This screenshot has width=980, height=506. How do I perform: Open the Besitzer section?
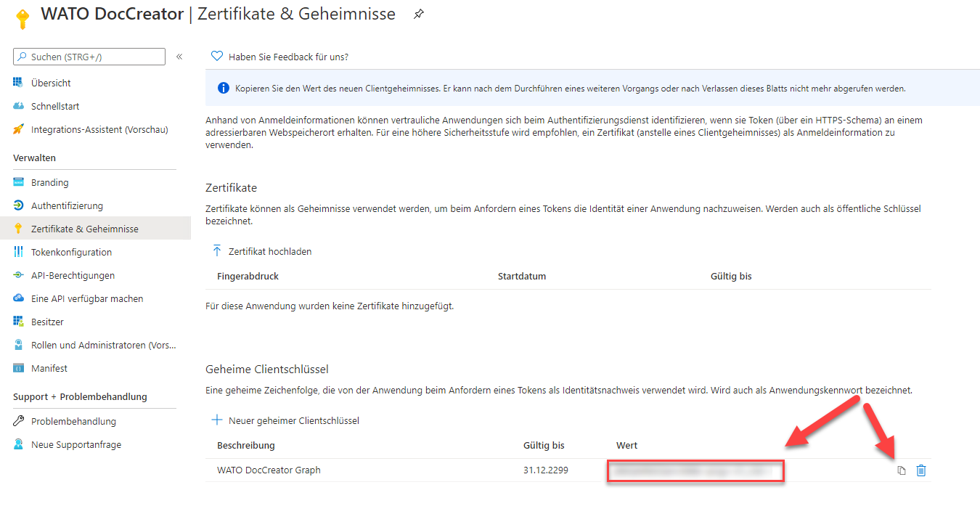coord(47,322)
